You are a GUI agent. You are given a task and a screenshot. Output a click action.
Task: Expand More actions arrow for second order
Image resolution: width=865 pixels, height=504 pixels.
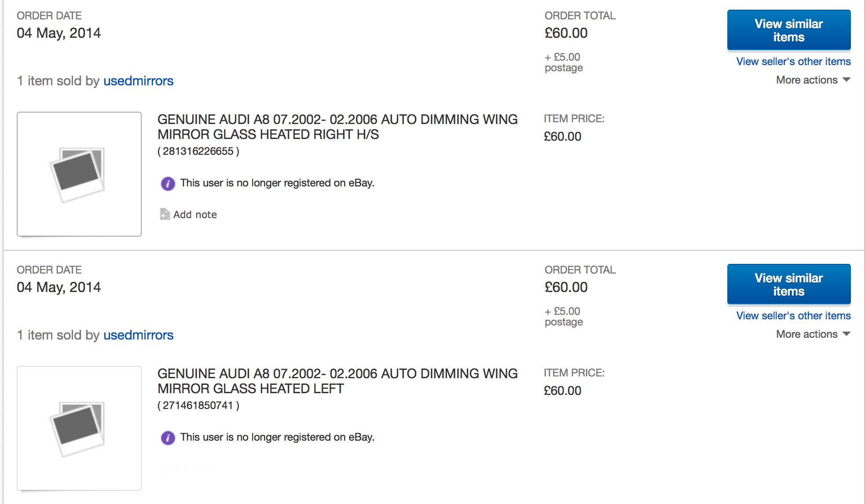pyautogui.click(x=847, y=334)
